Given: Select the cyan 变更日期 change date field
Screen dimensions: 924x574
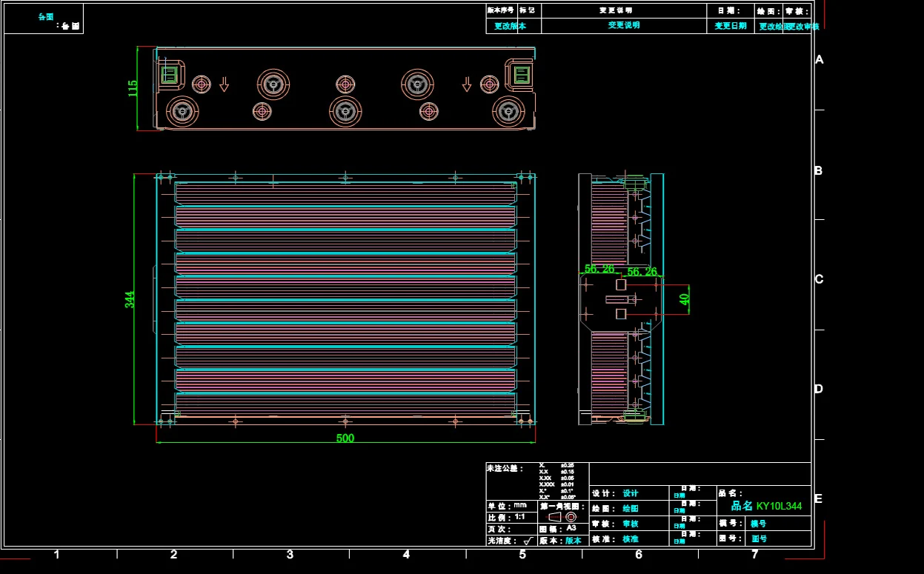Looking at the screenshot, I should pyautogui.click(x=731, y=26).
